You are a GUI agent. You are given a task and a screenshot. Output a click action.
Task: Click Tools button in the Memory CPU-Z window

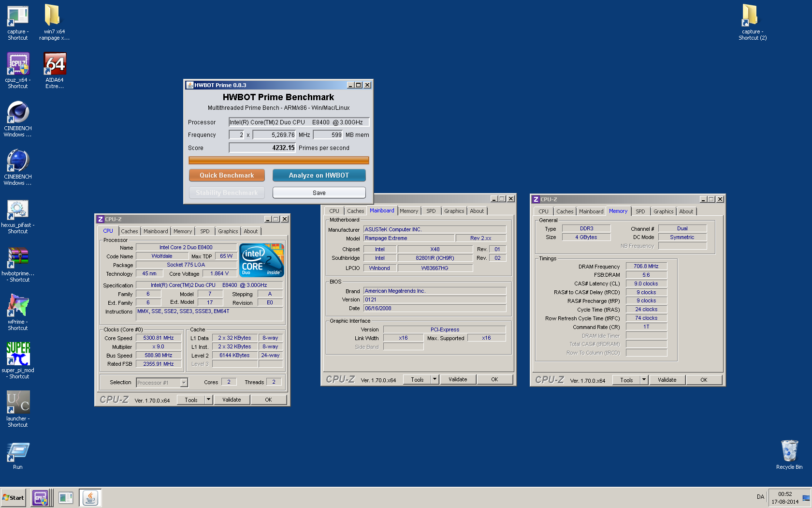[626, 380]
